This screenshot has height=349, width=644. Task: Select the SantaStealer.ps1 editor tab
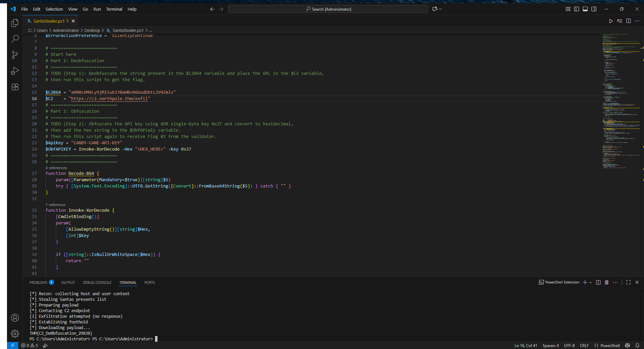pos(49,21)
